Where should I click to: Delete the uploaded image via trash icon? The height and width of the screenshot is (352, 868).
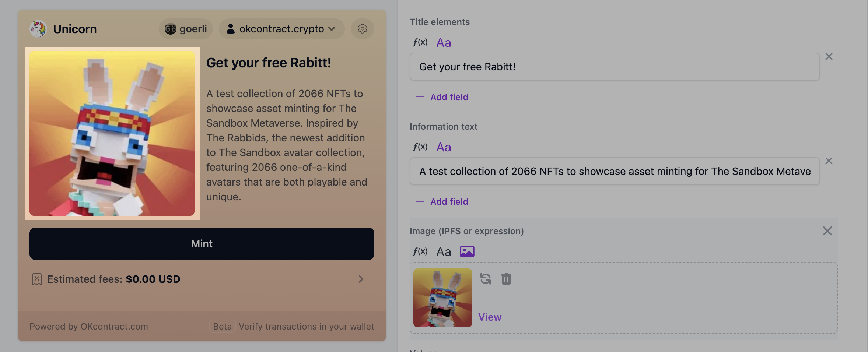coord(505,279)
